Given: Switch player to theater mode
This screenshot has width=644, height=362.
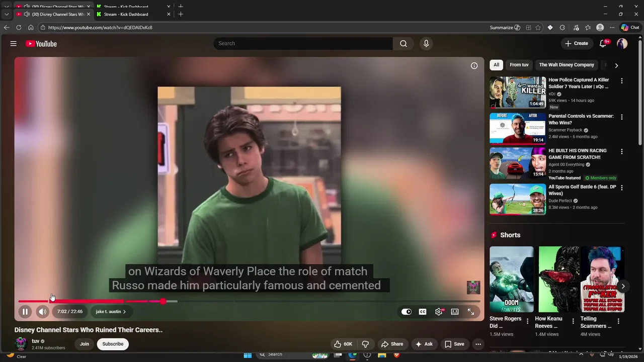Looking at the screenshot, I should [455, 312].
